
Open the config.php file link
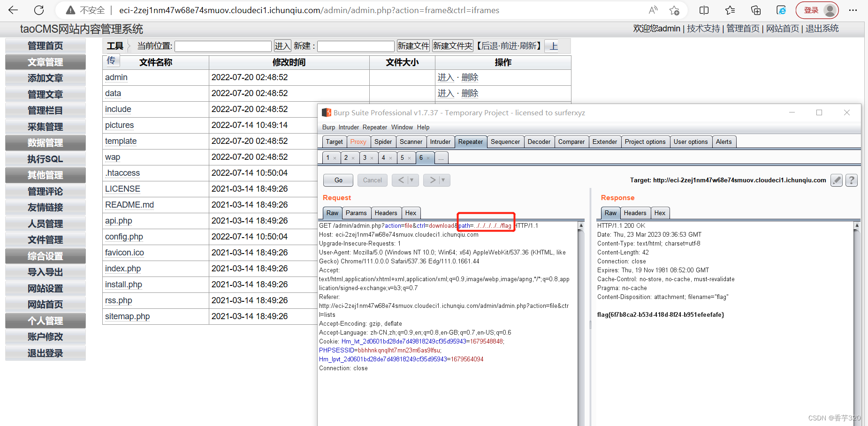pyautogui.click(x=124, y=237)
